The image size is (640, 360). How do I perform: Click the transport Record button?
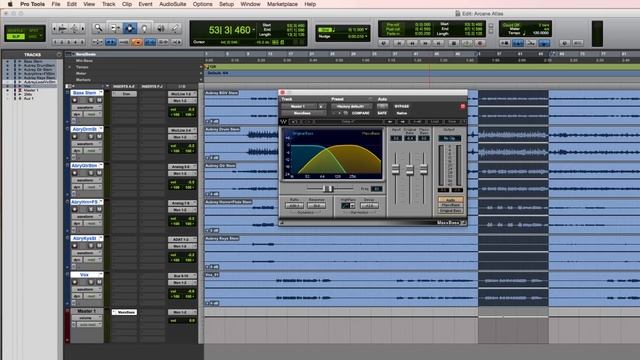pos(480,42)
